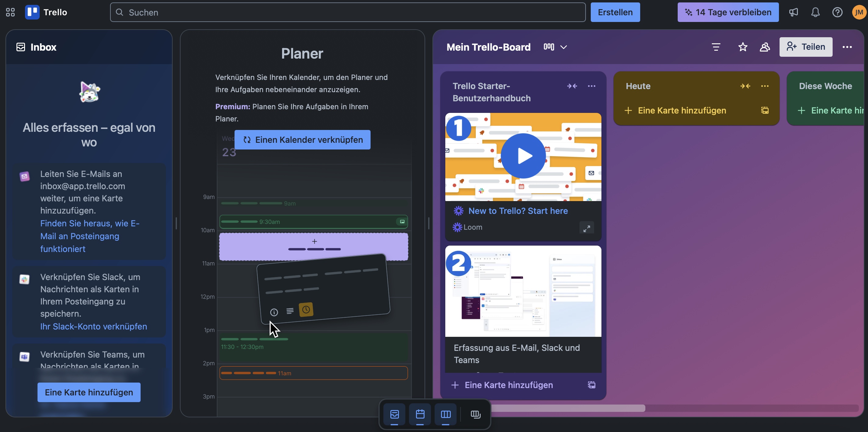Viewport: 868px width, 432px height.
Task: Click the Teilen share button
Action: click(x=806, y=47)
